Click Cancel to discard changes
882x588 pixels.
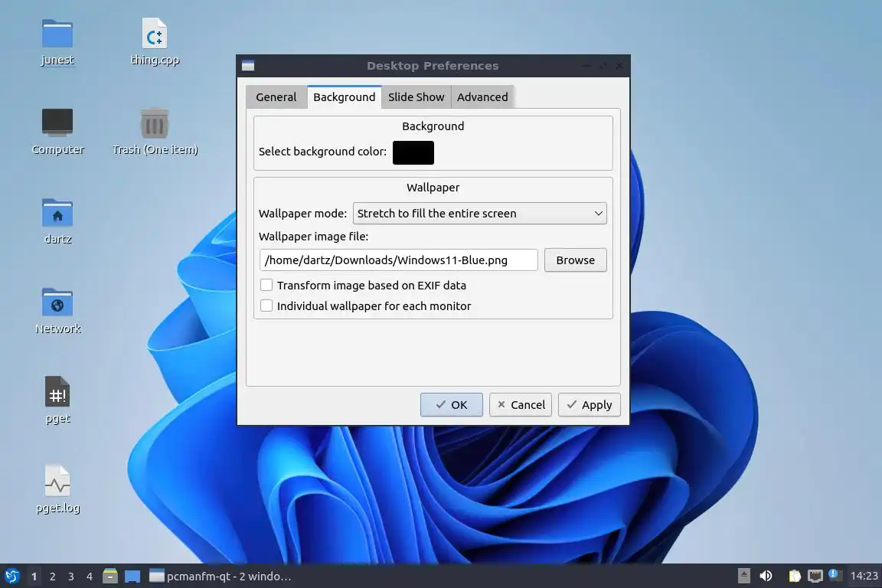coord(521,404)
